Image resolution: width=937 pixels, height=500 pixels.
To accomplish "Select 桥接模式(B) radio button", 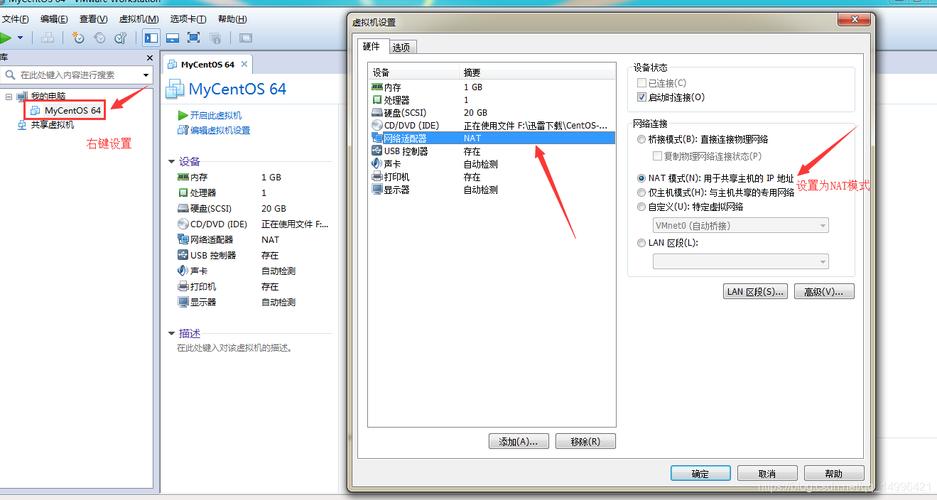I will point(641,139).
